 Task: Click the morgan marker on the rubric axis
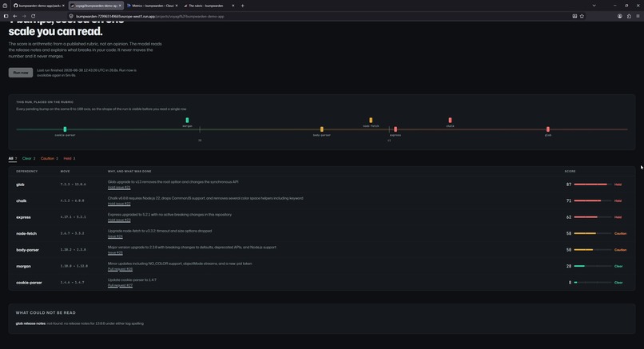[187, 121]
